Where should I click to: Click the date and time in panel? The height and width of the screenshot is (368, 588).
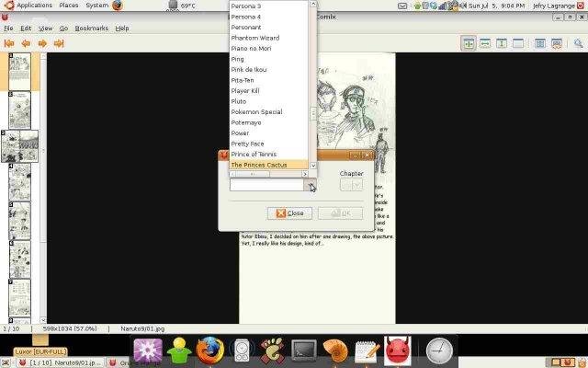(496, 6)
